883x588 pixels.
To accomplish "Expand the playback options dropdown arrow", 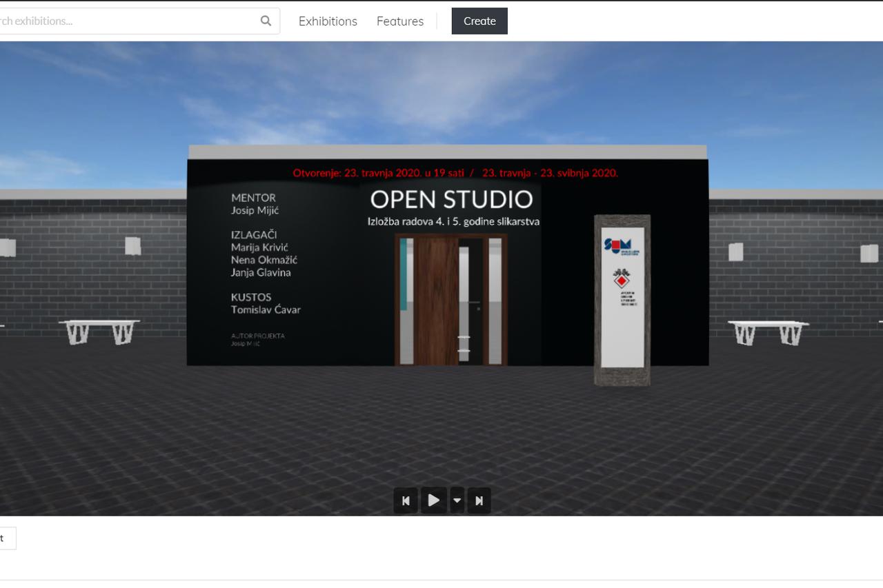I will [x=457, y=500].
